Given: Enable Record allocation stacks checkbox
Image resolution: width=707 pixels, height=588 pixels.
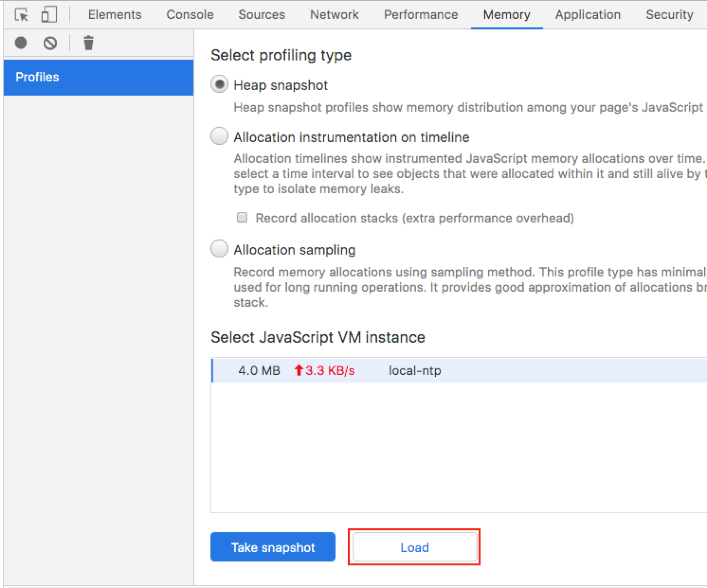Looking at the screenshot, I should pos(242,217).
